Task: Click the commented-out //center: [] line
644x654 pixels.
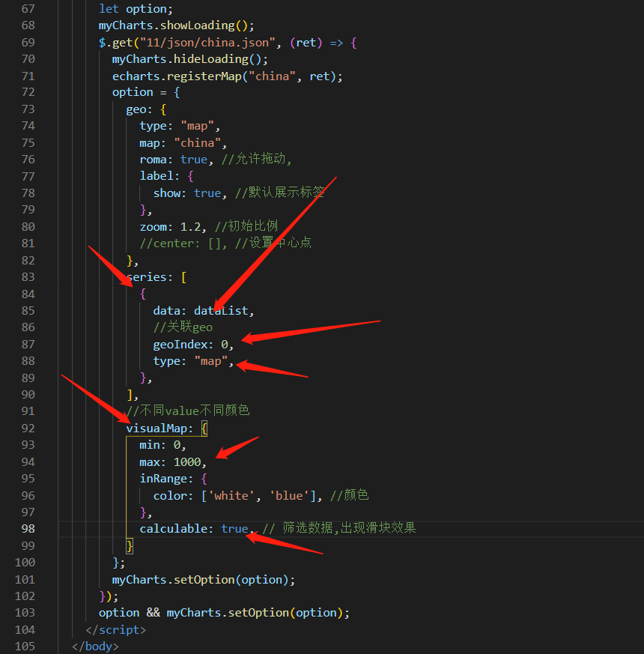Action: point(225,243)
